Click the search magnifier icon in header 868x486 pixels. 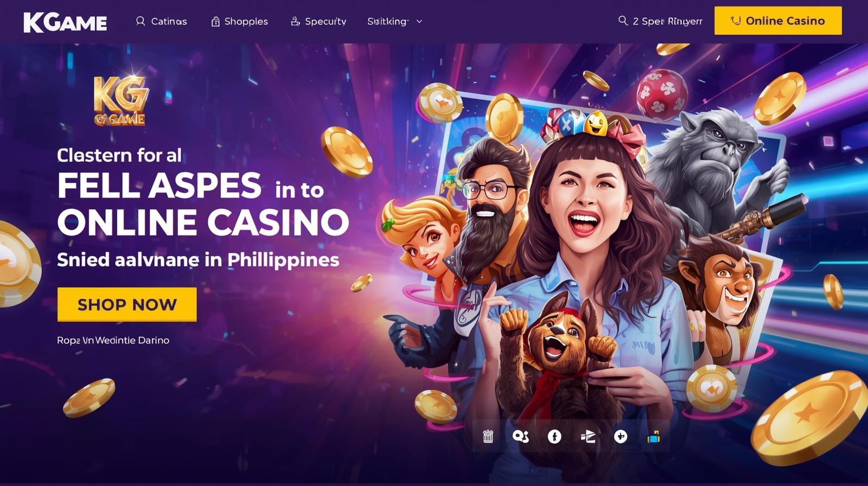coord(623,21)
